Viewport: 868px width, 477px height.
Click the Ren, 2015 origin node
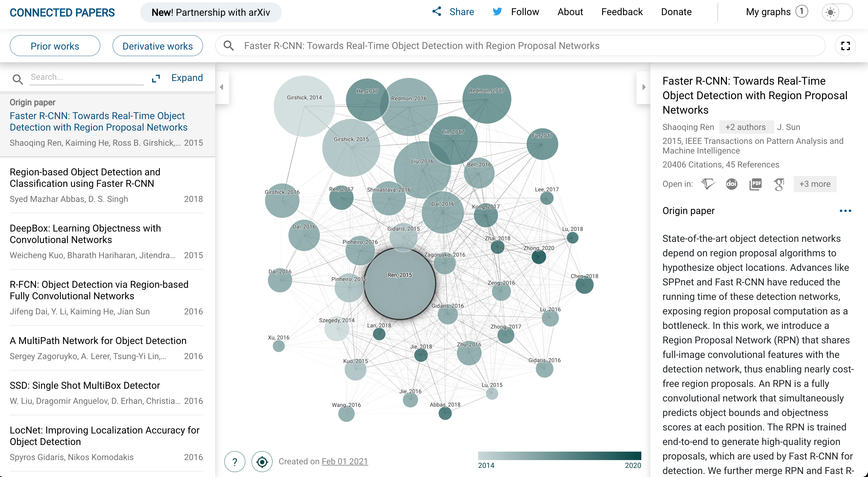400,284
